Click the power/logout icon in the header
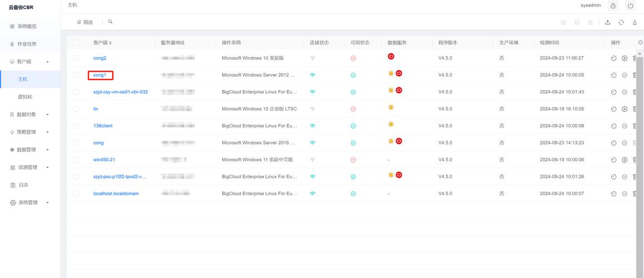This screenshot has height=278, width=644. [x=630, y=6]
